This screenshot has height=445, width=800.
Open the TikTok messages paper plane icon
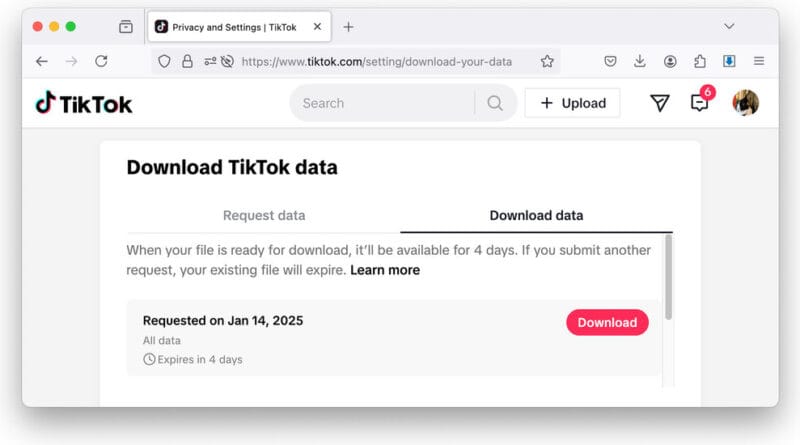tap(659, 103)
